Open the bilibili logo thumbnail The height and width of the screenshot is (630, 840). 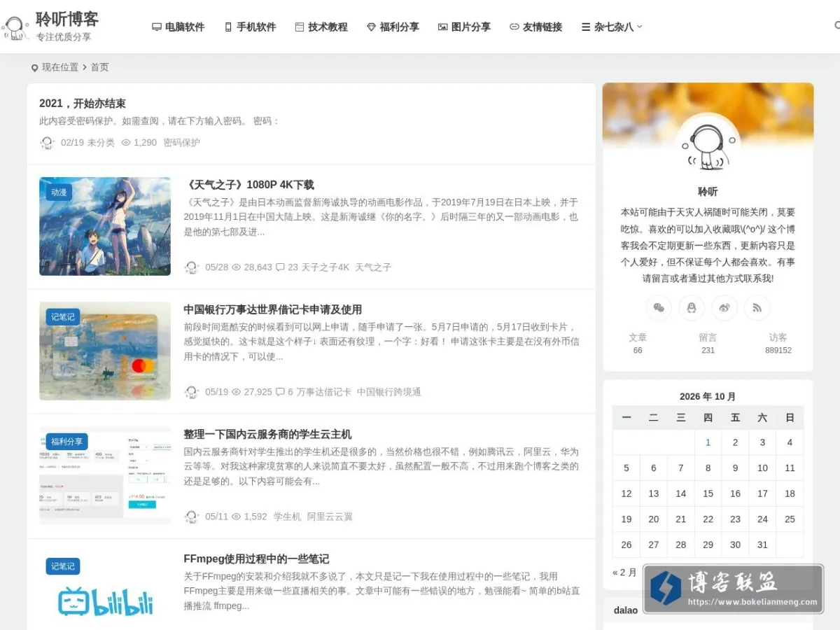point(105,591)
